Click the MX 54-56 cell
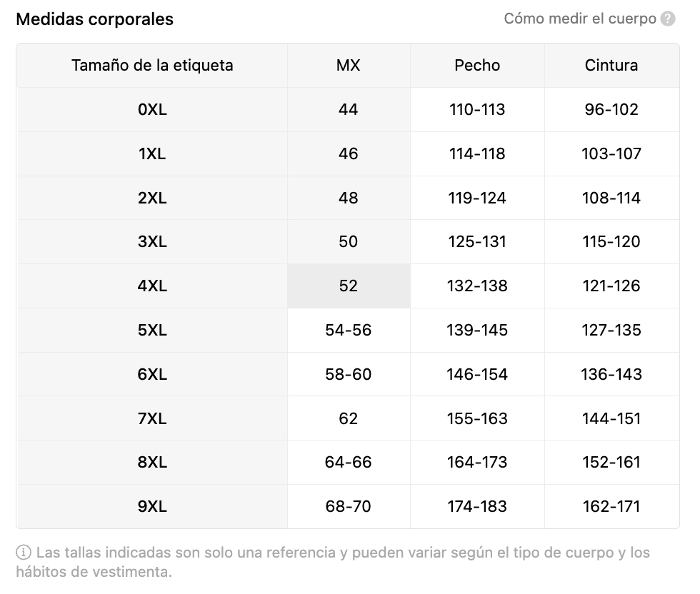The height and width of the screenshot is (594, 700). point(349,331)
